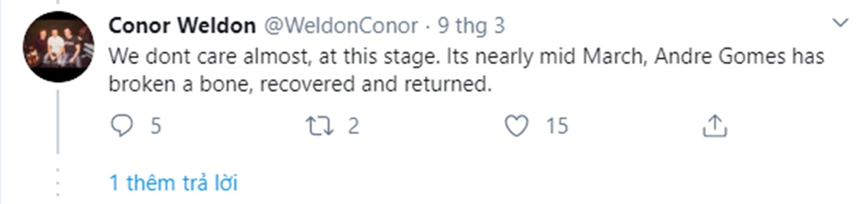The width and height of the screenshot is (868, 204).
Task: Open the @WeldonConor handle link
Action: click(x=341, y=26)
